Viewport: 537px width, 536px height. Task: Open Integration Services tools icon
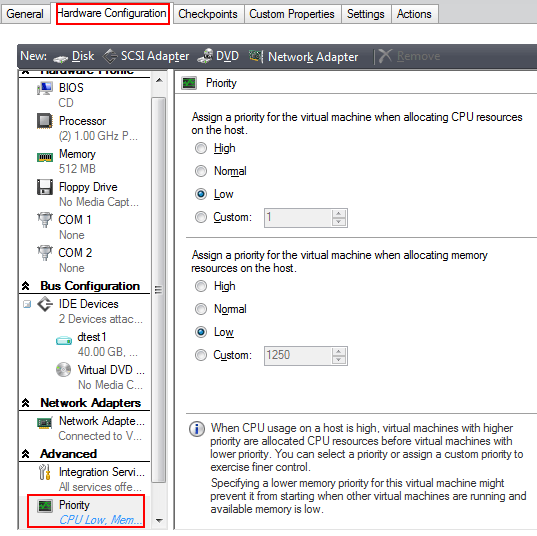click(45, 472)
